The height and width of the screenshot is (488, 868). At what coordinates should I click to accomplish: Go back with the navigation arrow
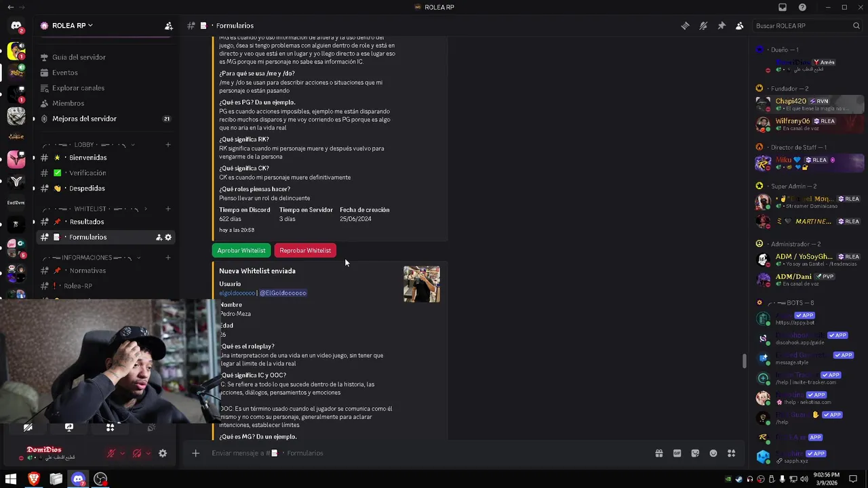click(x=10, y=7)
